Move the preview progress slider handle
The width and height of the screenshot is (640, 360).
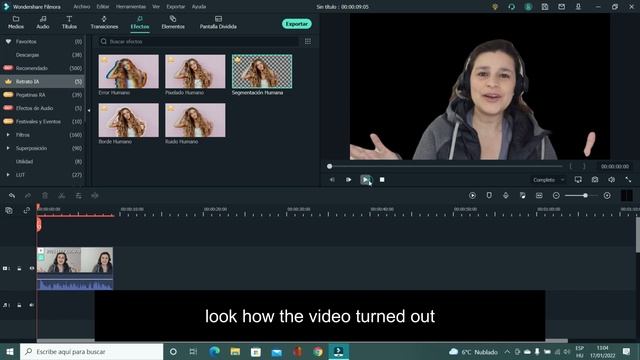329,167
